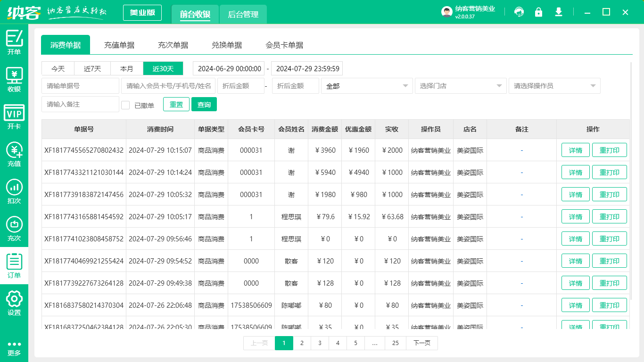
Task: Open the 后台管理 top tab
Action: 243,15
